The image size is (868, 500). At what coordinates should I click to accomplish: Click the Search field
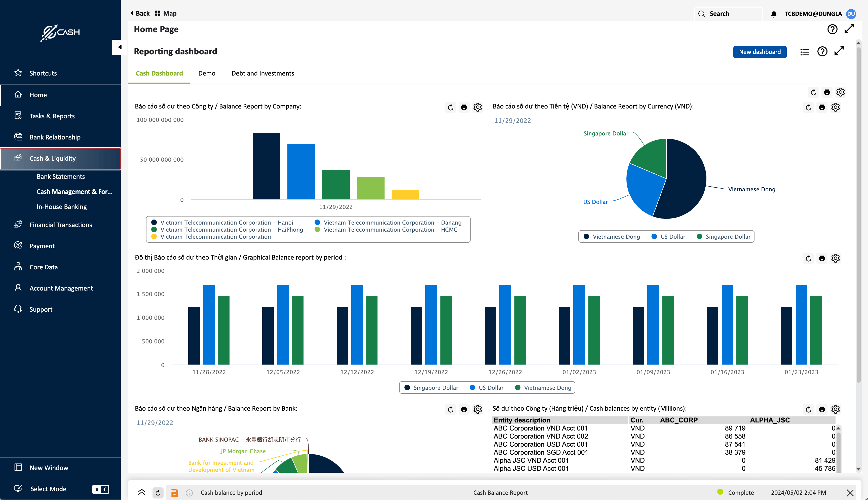click(728, 14)
